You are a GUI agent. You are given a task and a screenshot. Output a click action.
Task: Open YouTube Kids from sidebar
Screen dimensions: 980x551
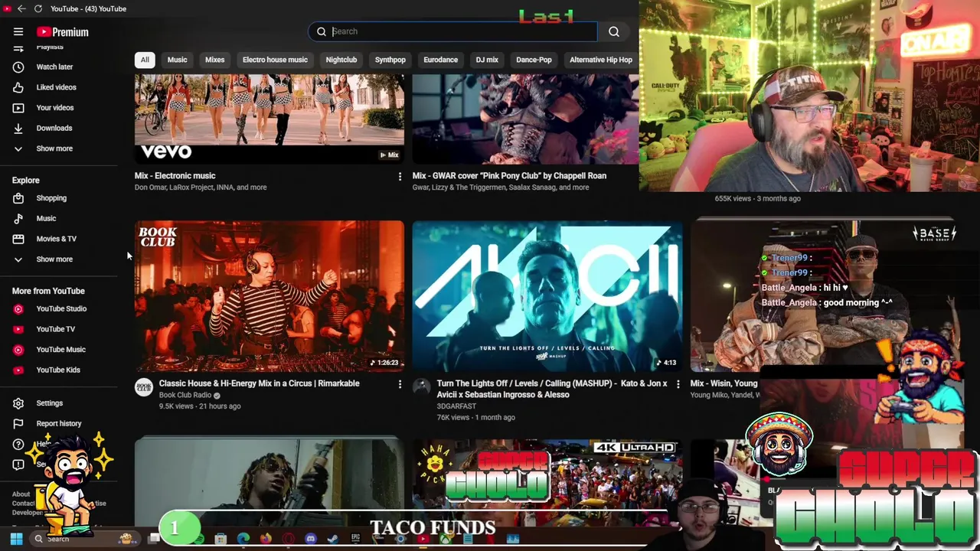point(59,370)
